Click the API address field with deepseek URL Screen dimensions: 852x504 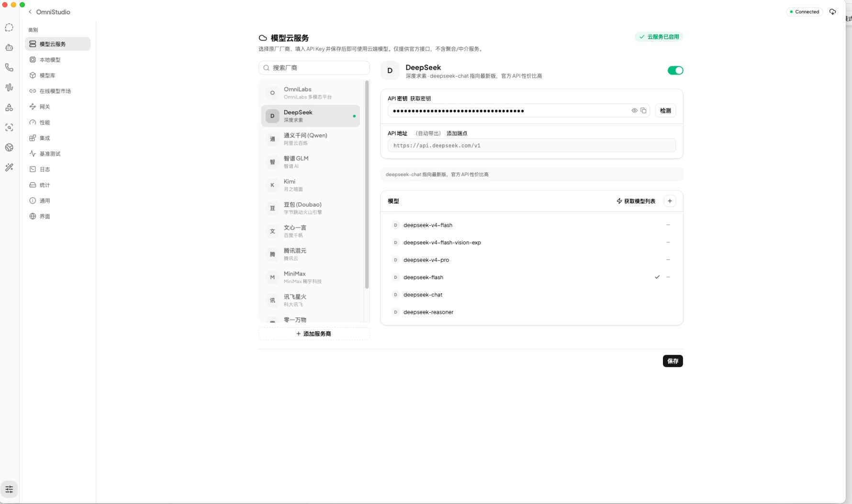pos(531,145)
